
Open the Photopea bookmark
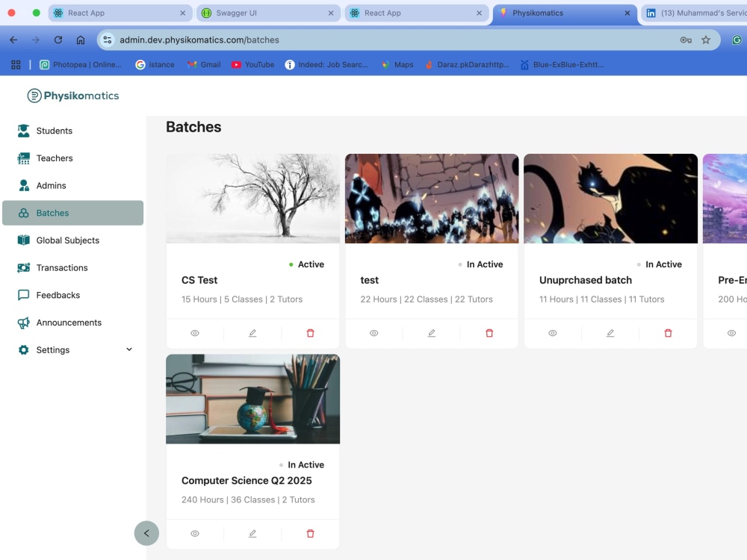pyautogui.click(x=81, y=65)
